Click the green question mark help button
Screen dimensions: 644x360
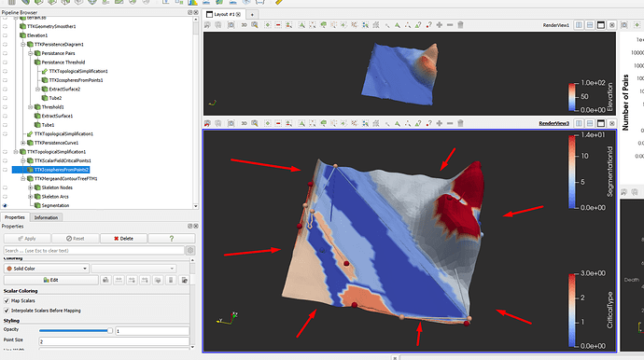click(x=172, y=239)
